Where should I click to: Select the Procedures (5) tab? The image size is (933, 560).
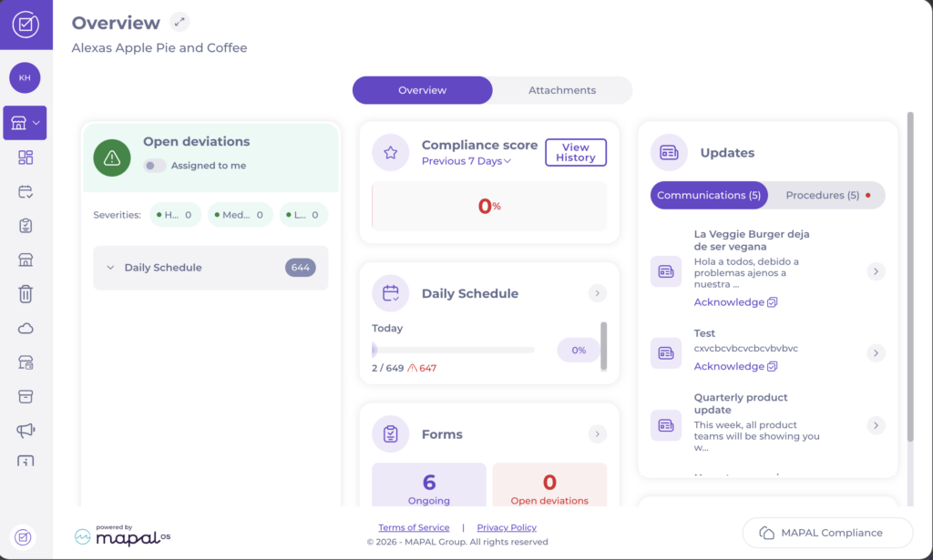pyautogui.click(x=826, y=196)
